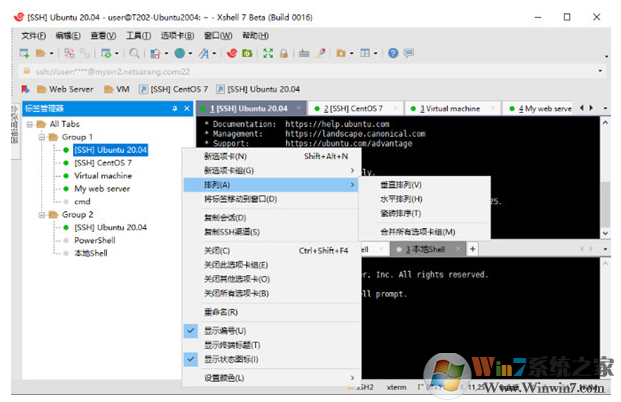The image size is (621, 402).
Task: Select PowerShell under Group 2
Action: point(95,240)
